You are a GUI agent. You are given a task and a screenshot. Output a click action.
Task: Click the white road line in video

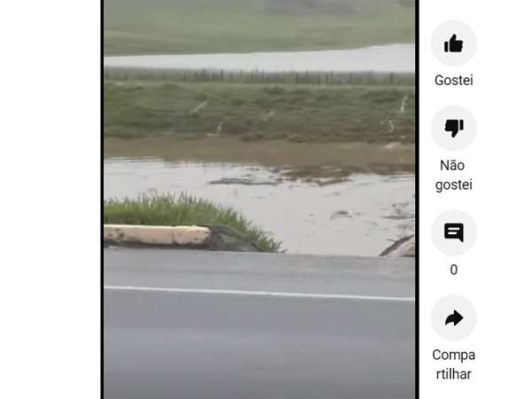[x=260, y=293]
